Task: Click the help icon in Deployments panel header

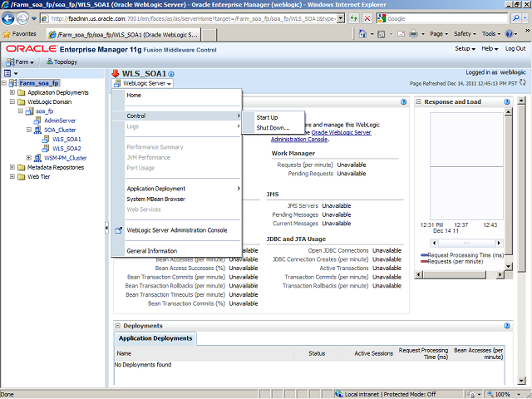Action: 507,326
